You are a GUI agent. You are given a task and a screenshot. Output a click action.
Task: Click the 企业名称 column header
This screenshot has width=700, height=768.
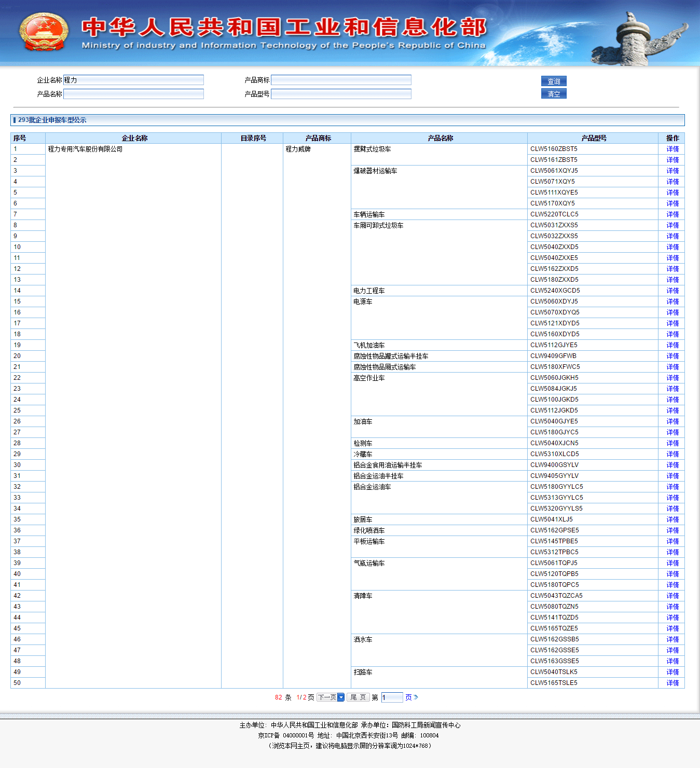(134, 138)
